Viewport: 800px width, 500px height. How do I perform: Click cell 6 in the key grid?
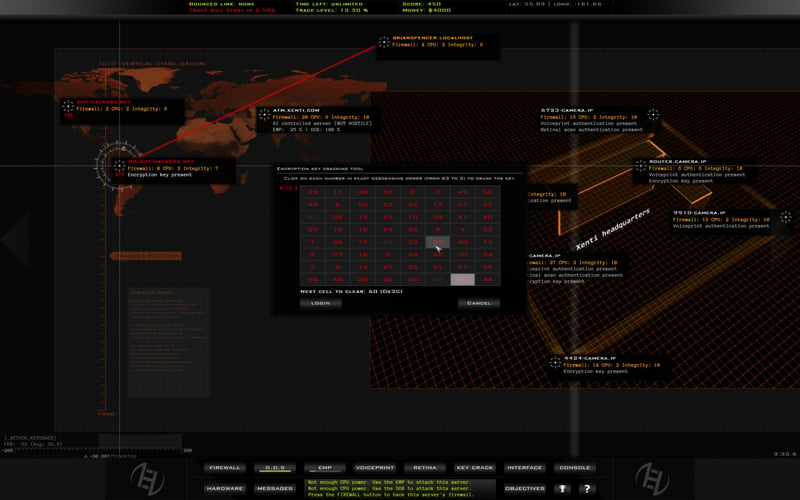pyautogui.click(x=338, y=205)
